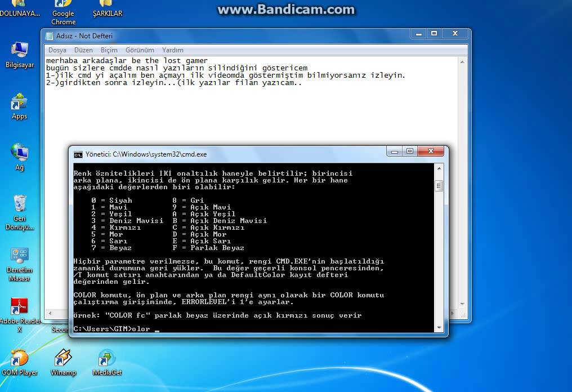Click '4 = Kırmızı' in cmd output
Viewport: 572px width, 392px height.
tap(116, 228)
